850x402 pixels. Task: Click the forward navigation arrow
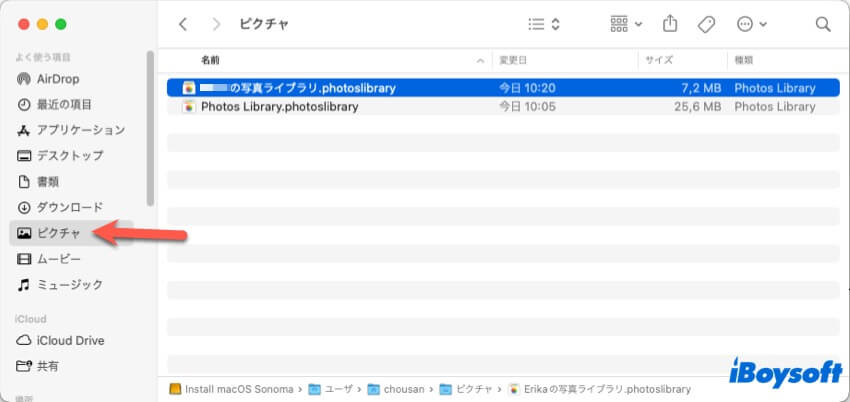tap(217, 24)
